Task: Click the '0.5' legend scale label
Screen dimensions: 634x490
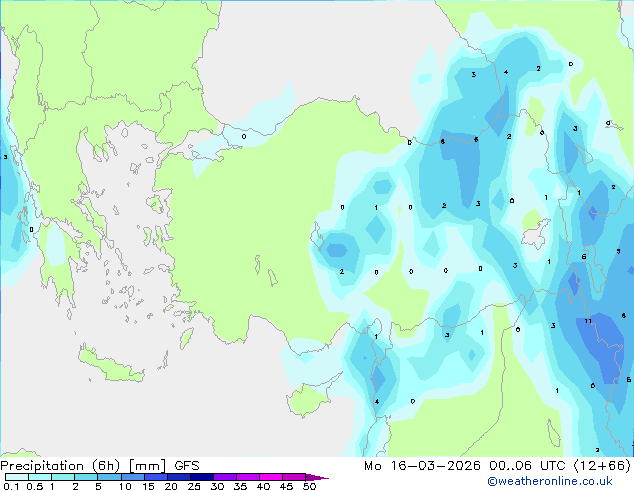Action: coord(35,486)
